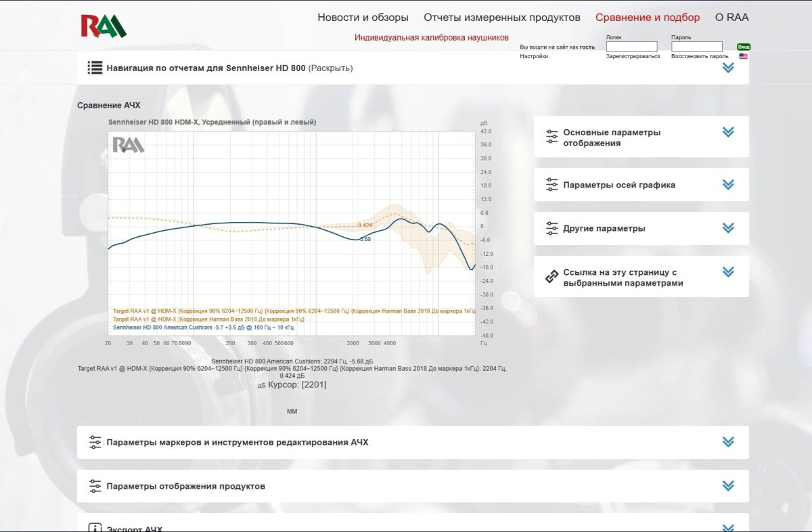Click sliders icon next to Параметры осей графика
812x532 pixels.
click(552, 185)
